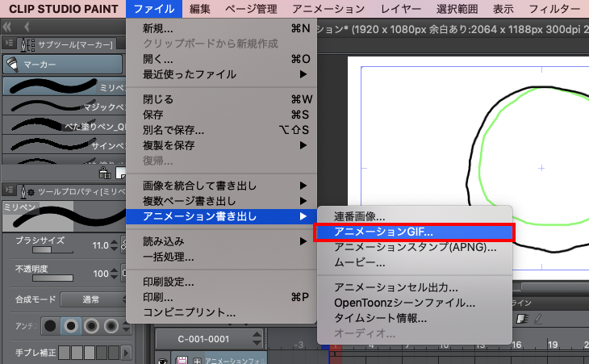Click the tool property pen icon

click(27, 191)
